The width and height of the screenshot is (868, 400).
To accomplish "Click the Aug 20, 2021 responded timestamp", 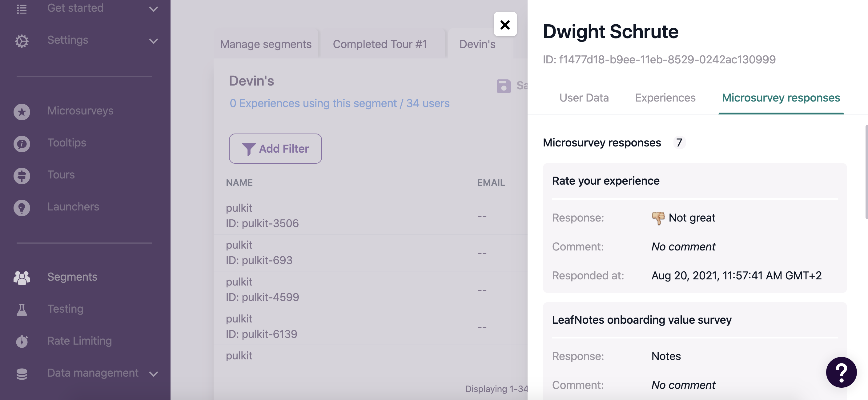I will pyautogui.click(x=736, y=276).
